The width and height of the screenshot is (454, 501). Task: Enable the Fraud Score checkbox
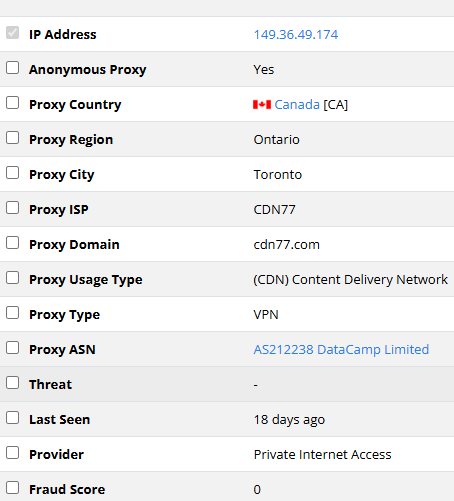pos(13,488)
